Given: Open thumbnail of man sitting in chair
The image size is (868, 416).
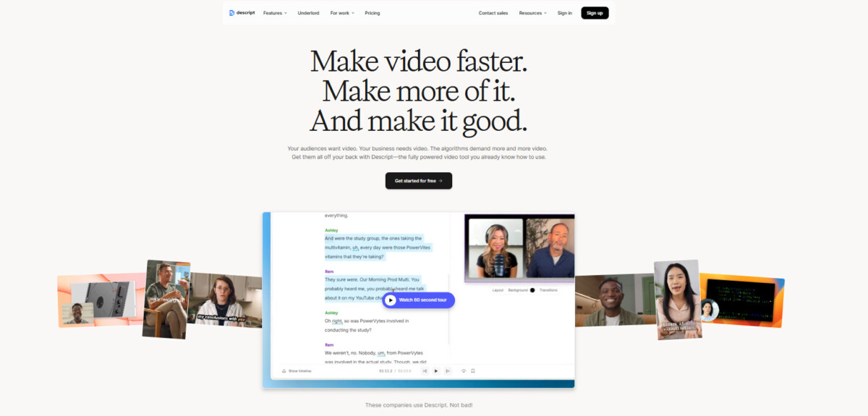Looking at the screenshot, I should 166,300.
